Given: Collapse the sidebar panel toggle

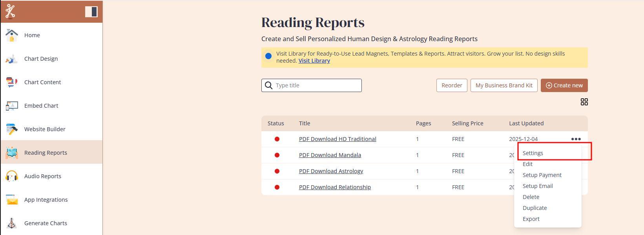Looking at the screenshot, I should point(91,12).
